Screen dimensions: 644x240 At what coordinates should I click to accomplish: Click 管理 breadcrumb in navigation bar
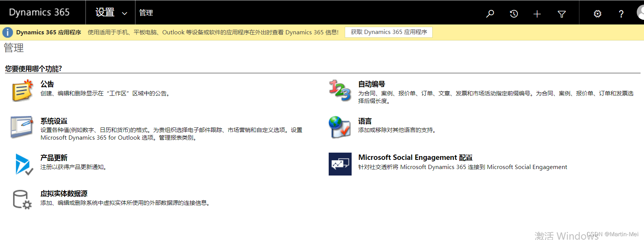[146, 13]
